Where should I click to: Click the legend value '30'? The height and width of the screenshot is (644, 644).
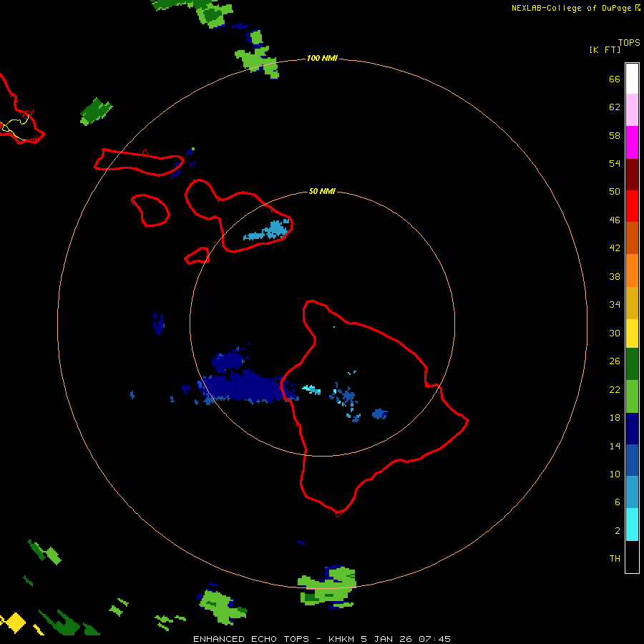click(615, 333)
